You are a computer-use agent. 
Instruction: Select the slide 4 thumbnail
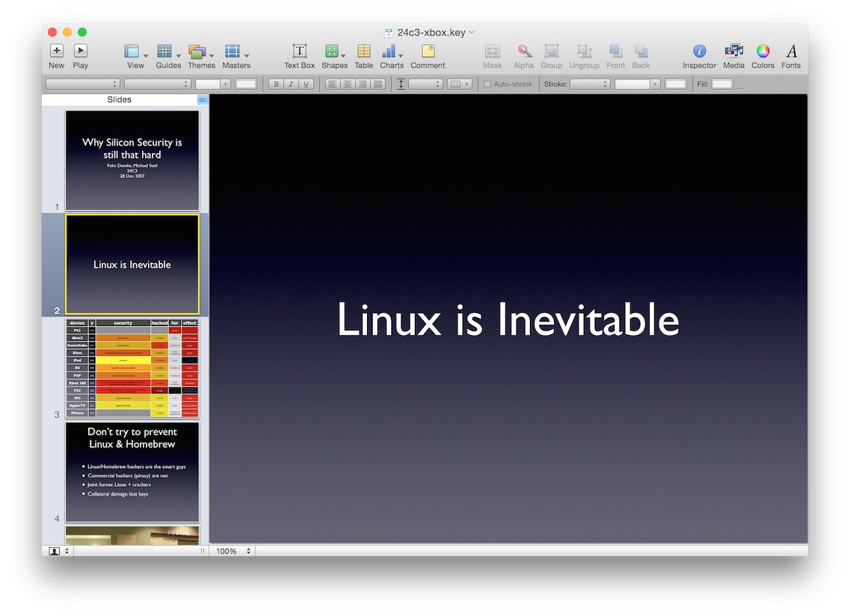132,472
